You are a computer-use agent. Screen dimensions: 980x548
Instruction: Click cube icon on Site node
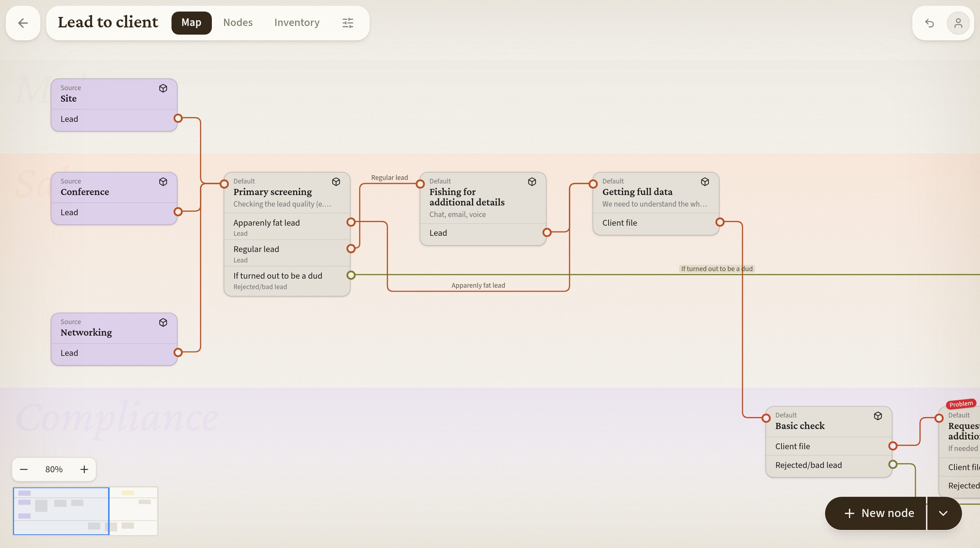(x=163, y=88)
